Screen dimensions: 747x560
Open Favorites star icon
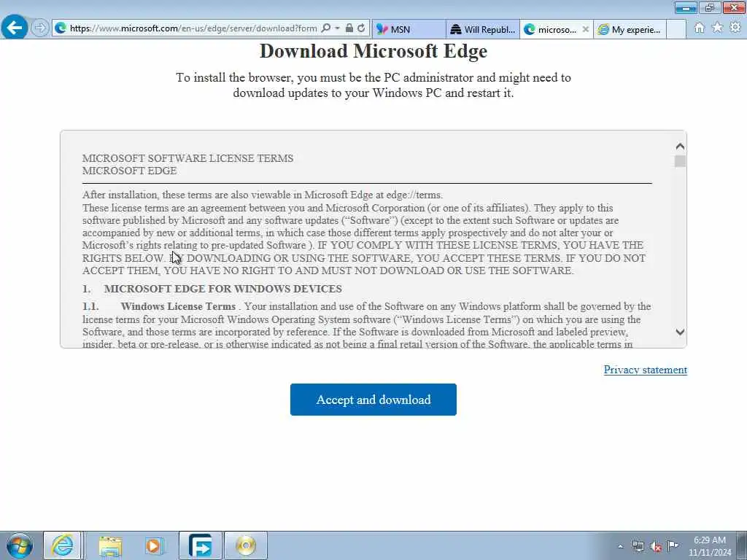717,28
